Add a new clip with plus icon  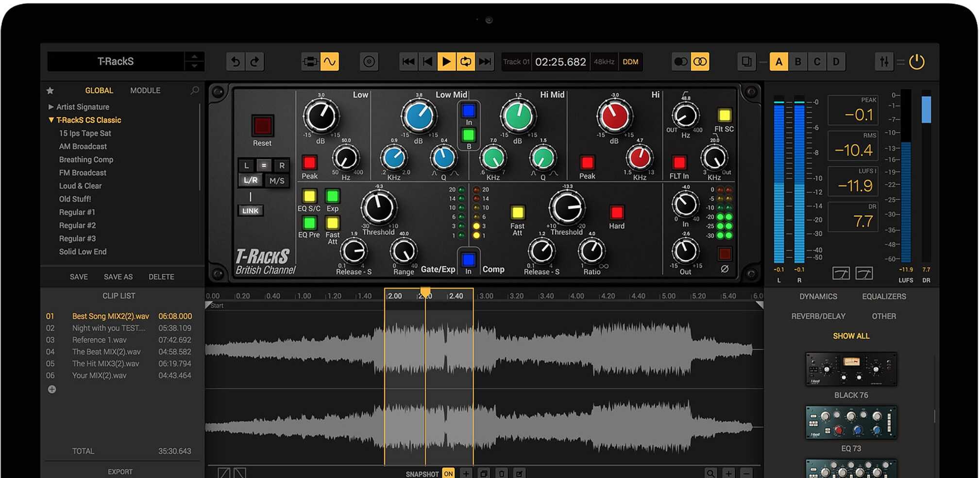pyautogui.click(x=52, y=389)
